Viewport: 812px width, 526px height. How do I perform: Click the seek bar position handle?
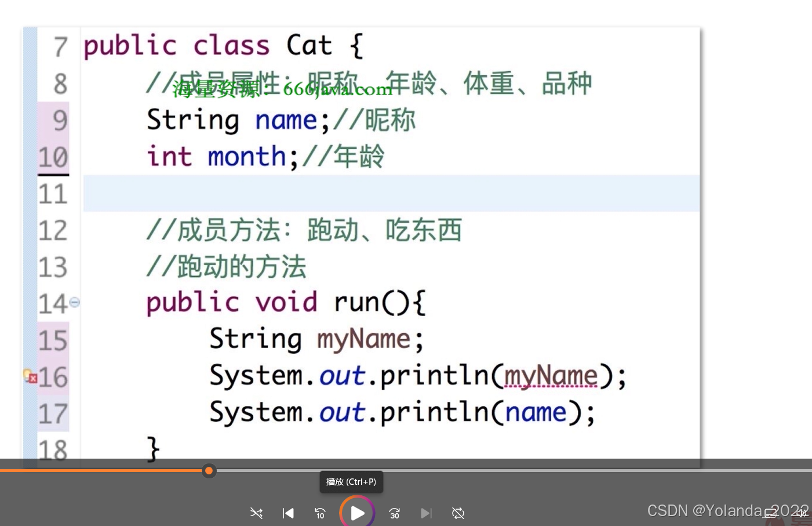click(x=209, y=470)
